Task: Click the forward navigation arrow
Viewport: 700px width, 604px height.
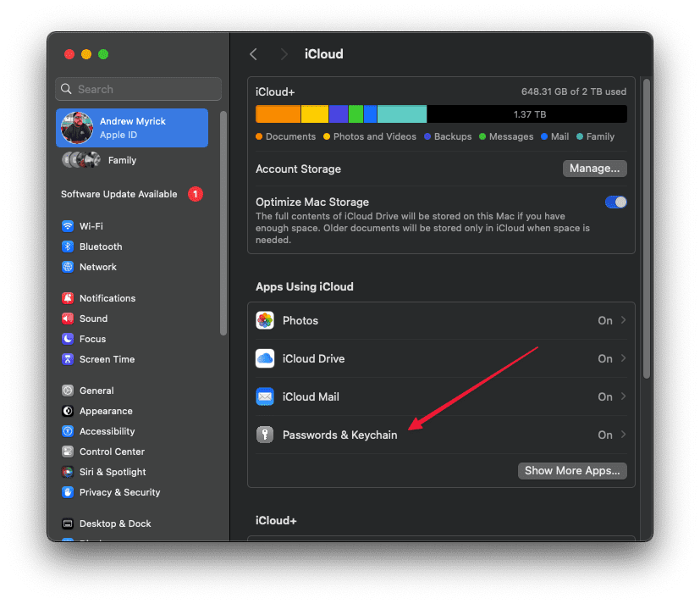Action: pyautogui.click(x=284, y=54)
